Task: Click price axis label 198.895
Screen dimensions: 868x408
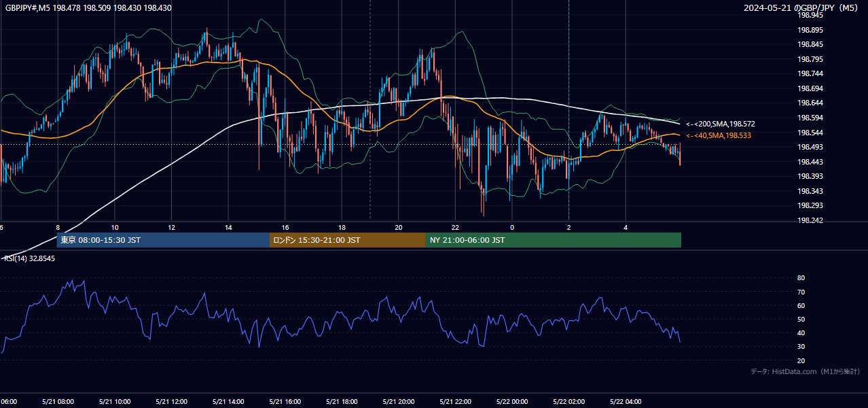Action: tap(810, 30)
